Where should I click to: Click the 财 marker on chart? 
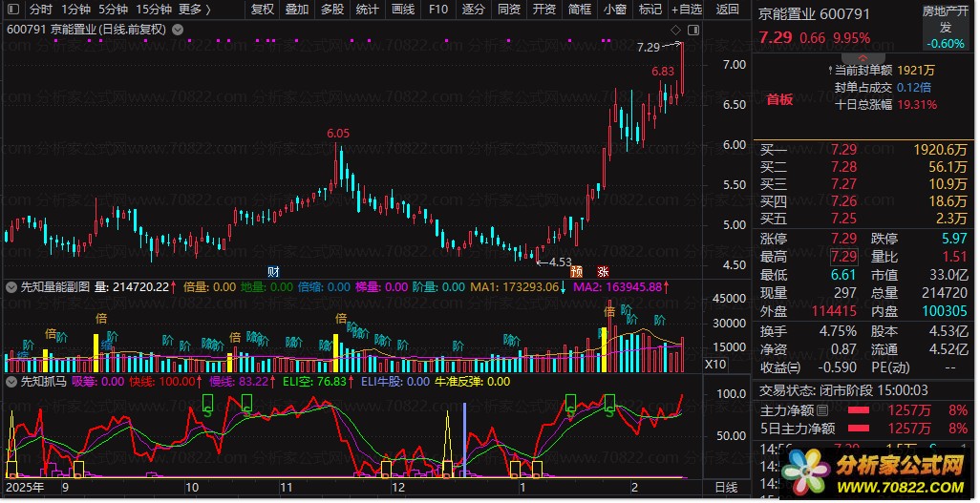pos(273,271)
